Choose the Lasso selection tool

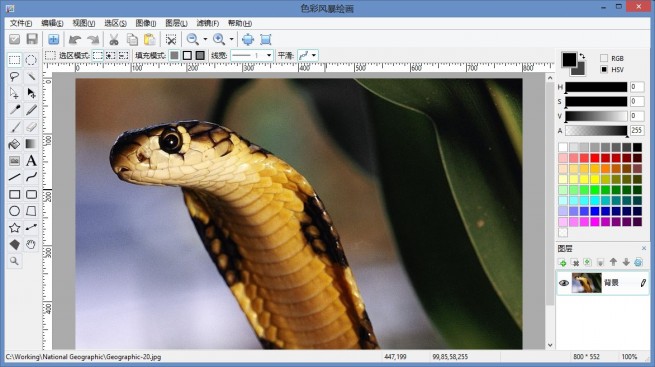pyautogui.click(x=14, y=76)
